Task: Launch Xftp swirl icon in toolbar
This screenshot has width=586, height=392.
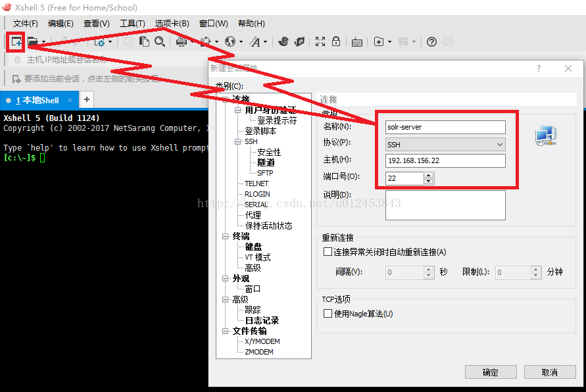Action: pos(283,41)
